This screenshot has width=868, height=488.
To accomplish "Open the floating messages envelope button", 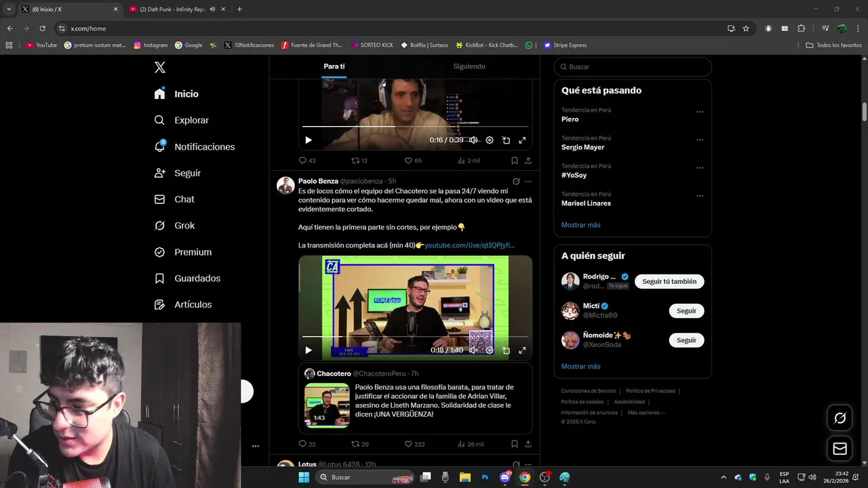I will [x=840, y=449].
